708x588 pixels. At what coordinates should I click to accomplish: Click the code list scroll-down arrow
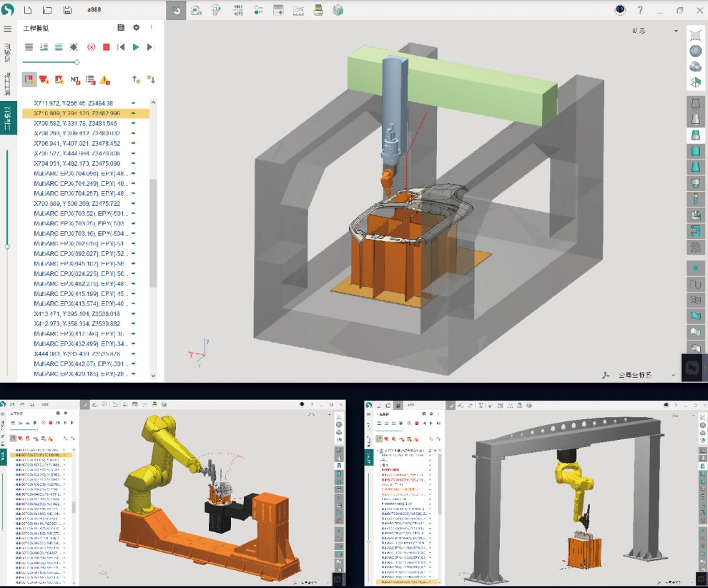click(x=153, y=376)
